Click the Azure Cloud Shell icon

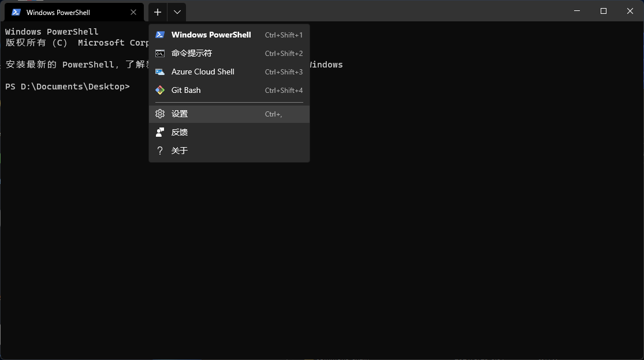(x=160, y=72)
